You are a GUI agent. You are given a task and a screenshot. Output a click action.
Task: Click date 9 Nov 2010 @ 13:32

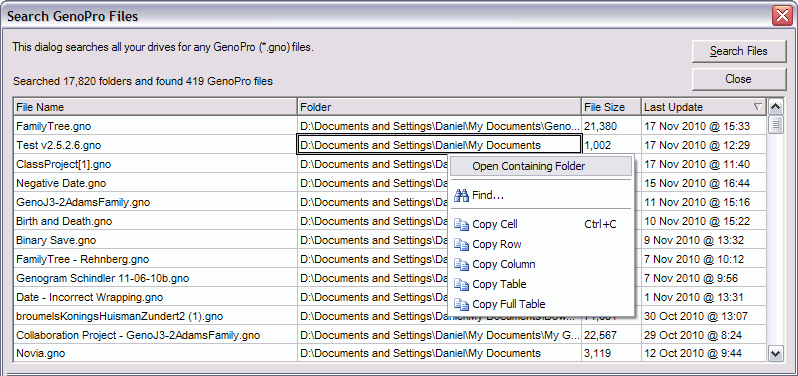[x=694, y=240]
